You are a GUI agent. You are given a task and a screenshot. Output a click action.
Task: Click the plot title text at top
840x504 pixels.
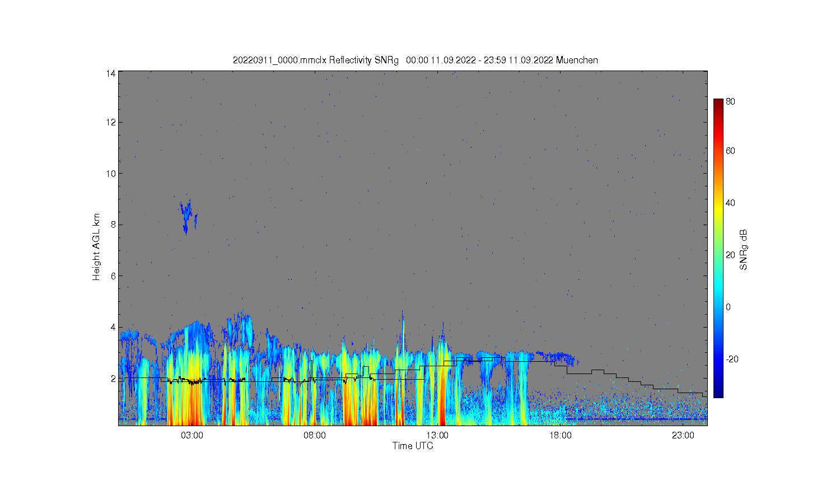(x=416, y=60)
